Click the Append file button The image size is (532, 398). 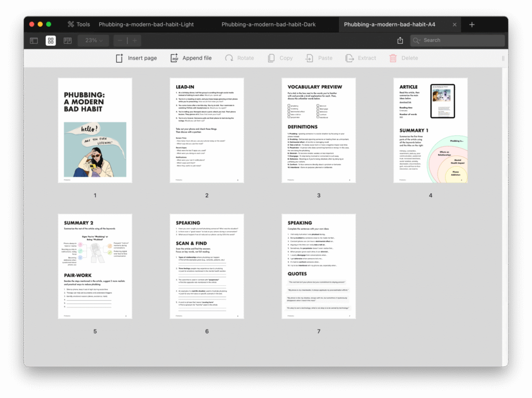coord(191,58)
